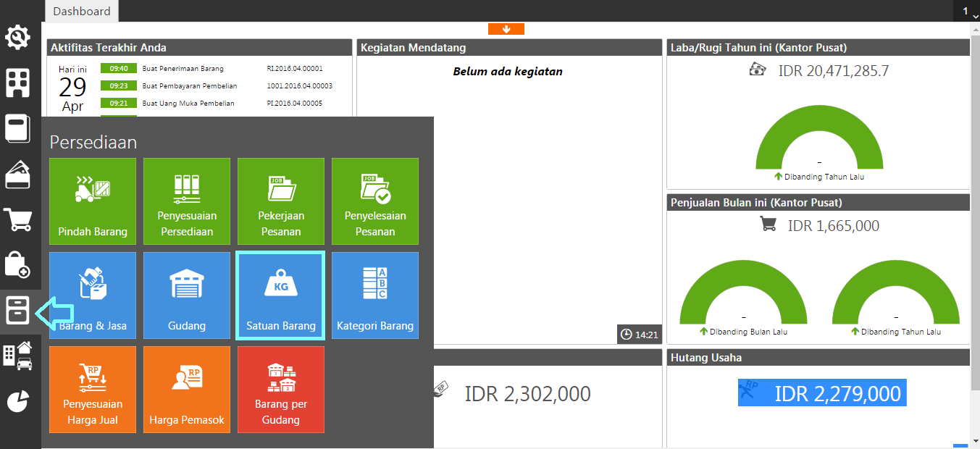Open the shopping cart sidebar icon
Screen dimensions: 980x449
(x=18, y=219)
